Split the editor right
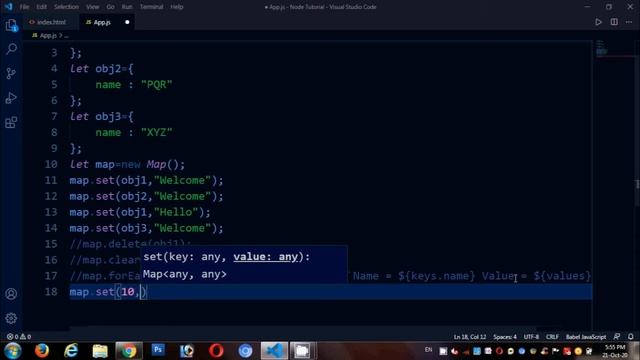This screenshot has height=360, width=640. click(x=614, y=22)
